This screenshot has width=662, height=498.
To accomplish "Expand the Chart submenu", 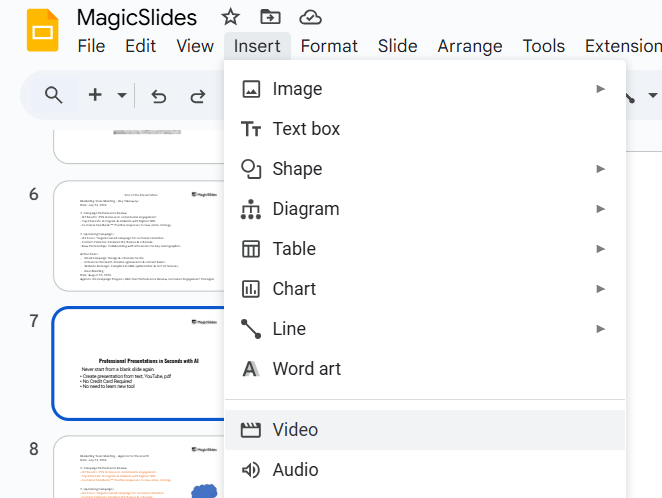I will tap(424, 289).
